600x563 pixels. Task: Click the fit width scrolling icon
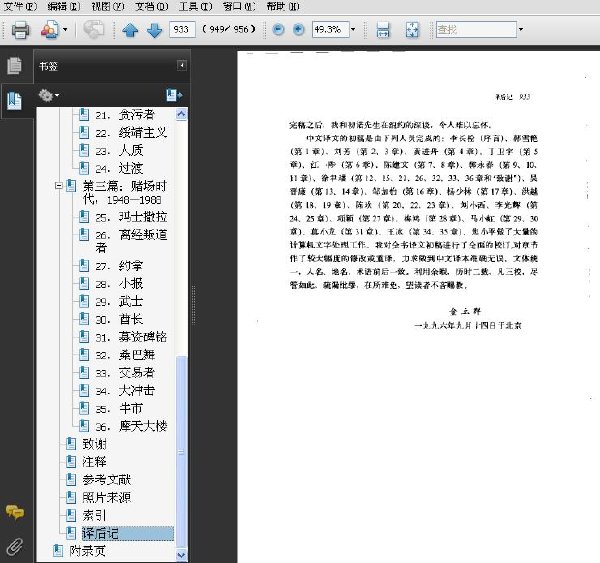[x=383, y=30]
